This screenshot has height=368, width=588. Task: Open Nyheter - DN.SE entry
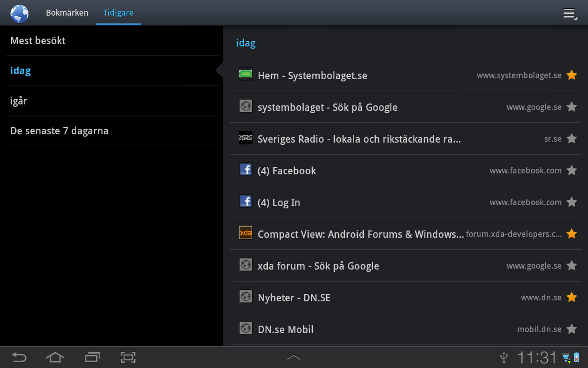tap(406, 297)
